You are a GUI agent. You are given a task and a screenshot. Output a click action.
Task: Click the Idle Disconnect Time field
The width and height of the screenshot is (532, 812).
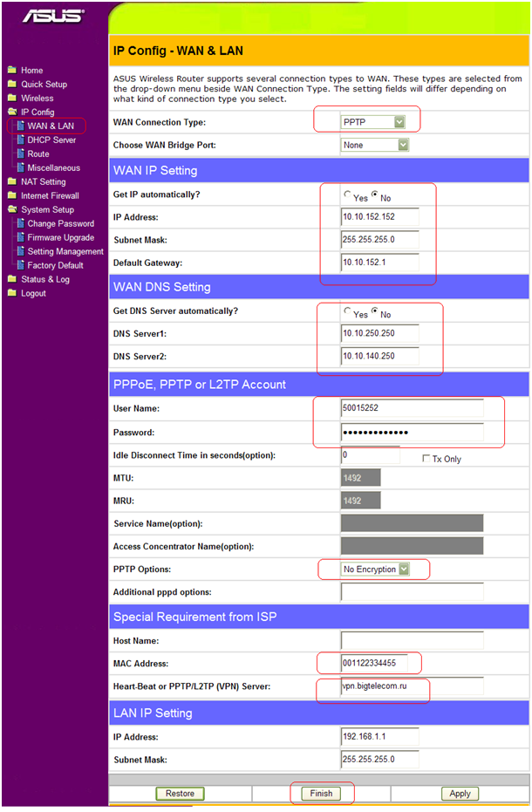tap(371, 455)
